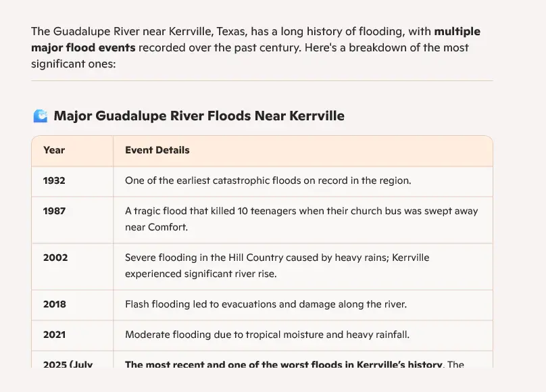Click the Major Guadalupe River Floods heading
The height and width of the screenshot is (392, 546).
tap(199, 116)
